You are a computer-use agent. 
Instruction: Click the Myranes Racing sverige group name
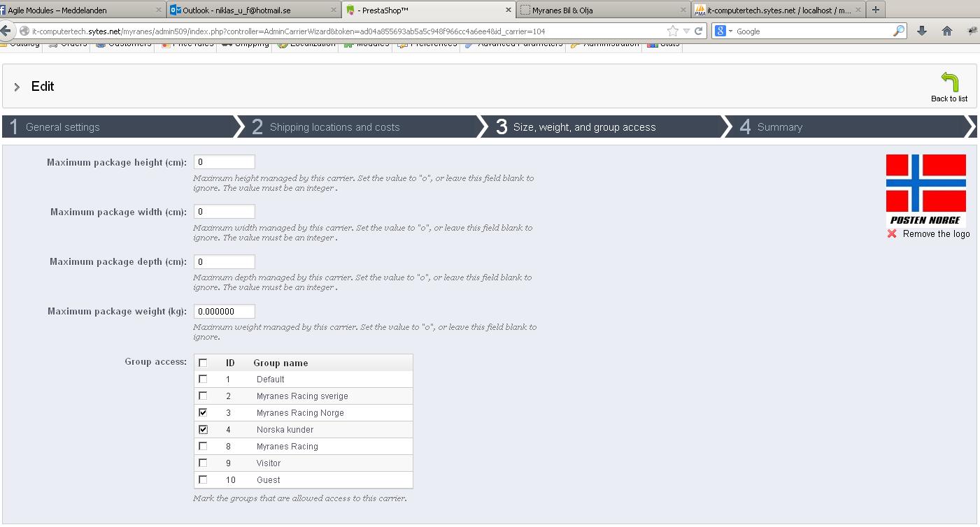click(x=302, y=396)
